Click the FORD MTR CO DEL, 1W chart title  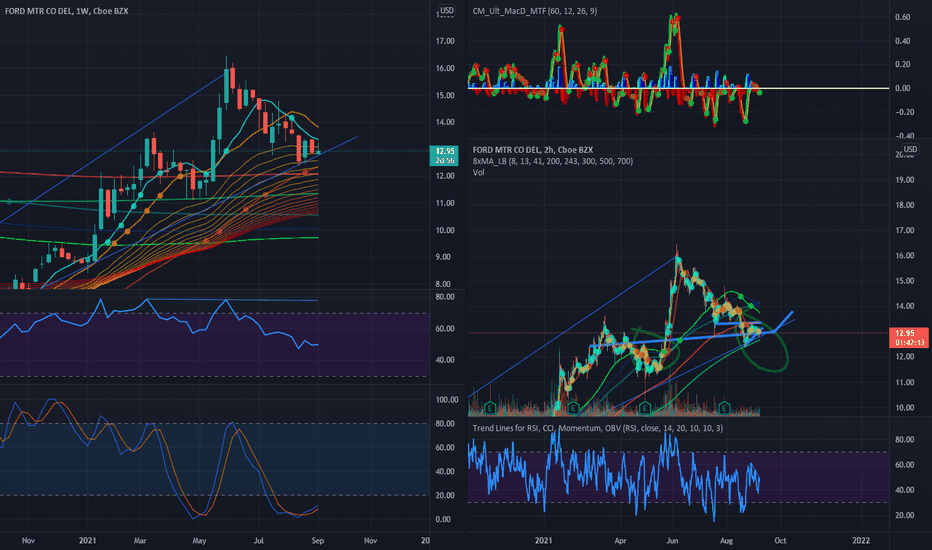[66, 11]
